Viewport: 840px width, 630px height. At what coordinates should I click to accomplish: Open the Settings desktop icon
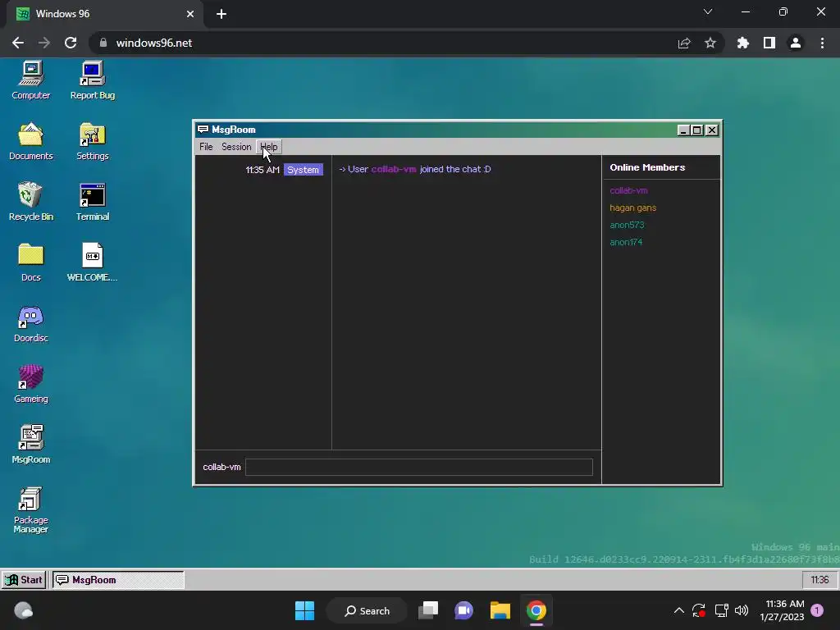[92, 141]
